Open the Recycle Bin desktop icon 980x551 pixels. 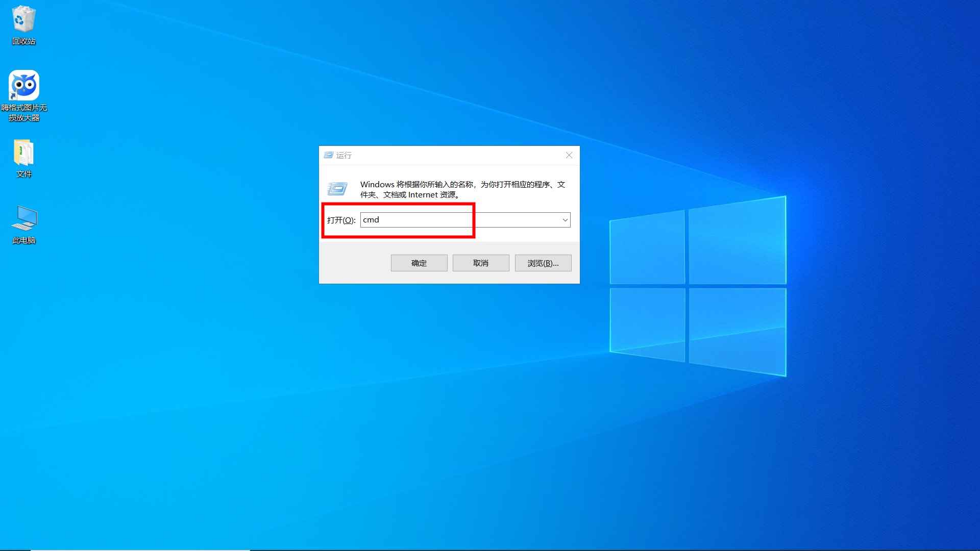[x=23, y=19]
